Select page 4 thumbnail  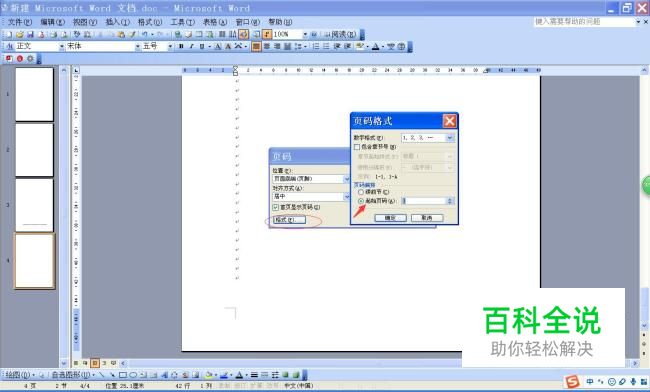coord(34,261)
